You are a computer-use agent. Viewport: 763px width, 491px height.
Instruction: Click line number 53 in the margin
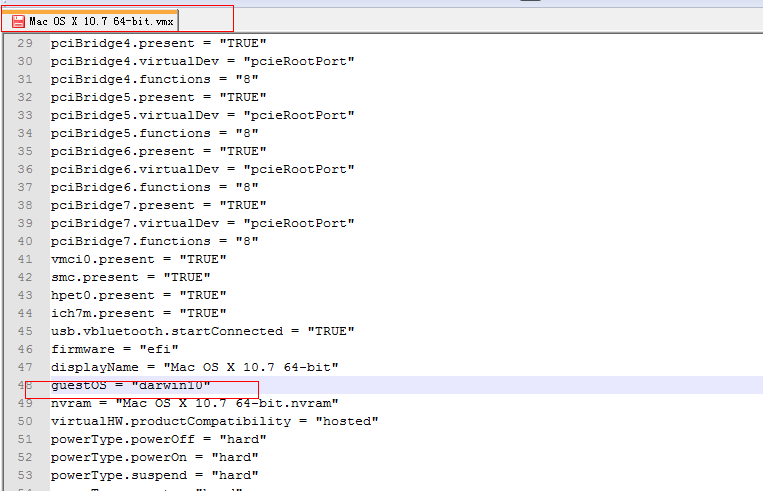click(x=25, y=475)
